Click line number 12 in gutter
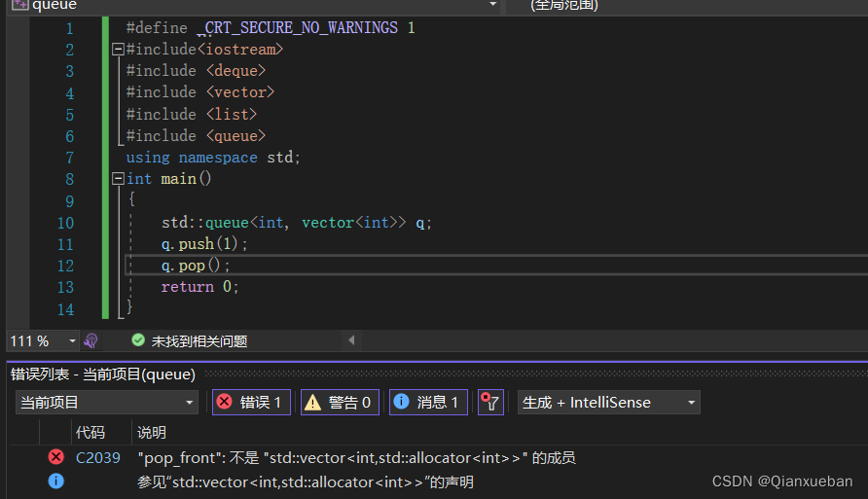This screenshot has height=499, width=868. coord(65,267)
